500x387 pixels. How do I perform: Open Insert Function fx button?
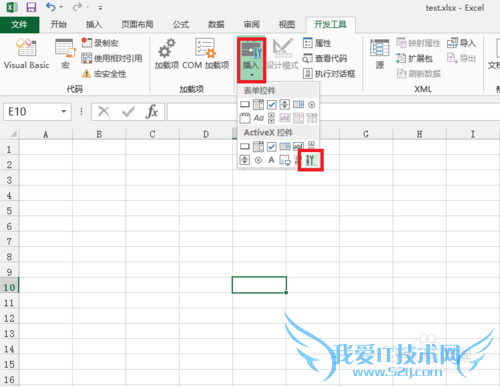coord(152,111)
